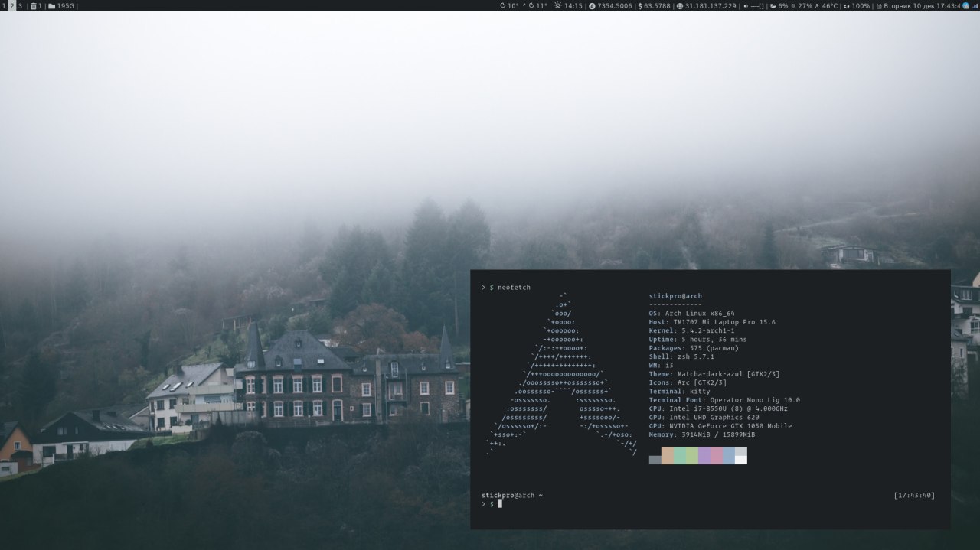980x550 pixels.
Task: Click the tan/peach color block in palette
Action: [668, 456]
